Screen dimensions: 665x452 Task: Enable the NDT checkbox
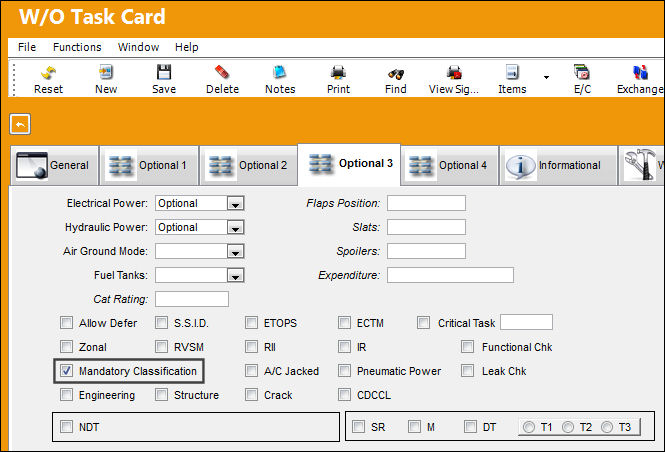(x=66, y=427)
